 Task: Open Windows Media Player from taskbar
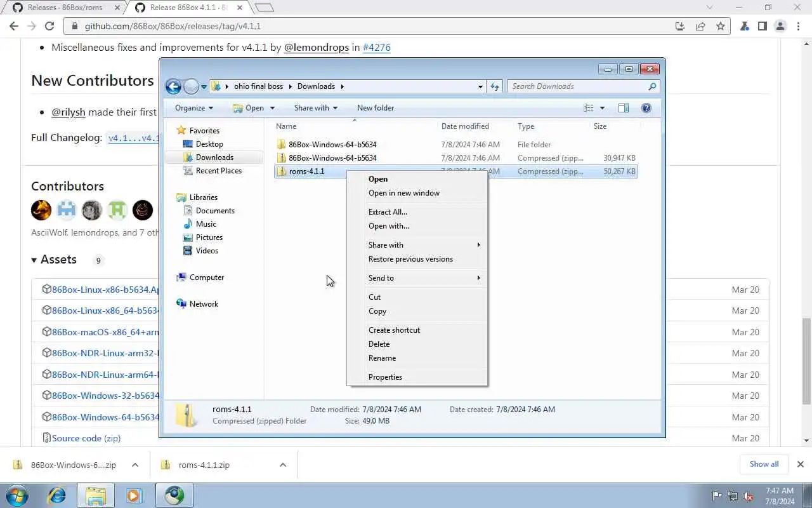134,495
